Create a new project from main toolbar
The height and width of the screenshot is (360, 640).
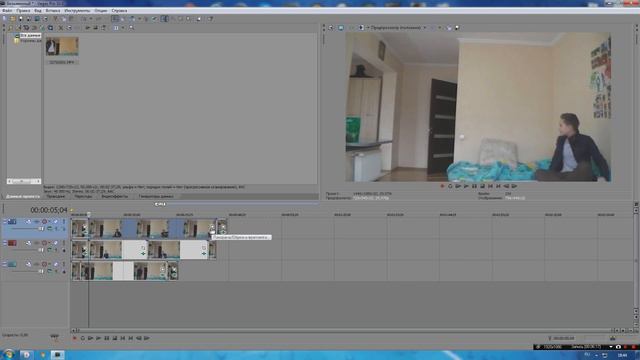click(4, 19)
